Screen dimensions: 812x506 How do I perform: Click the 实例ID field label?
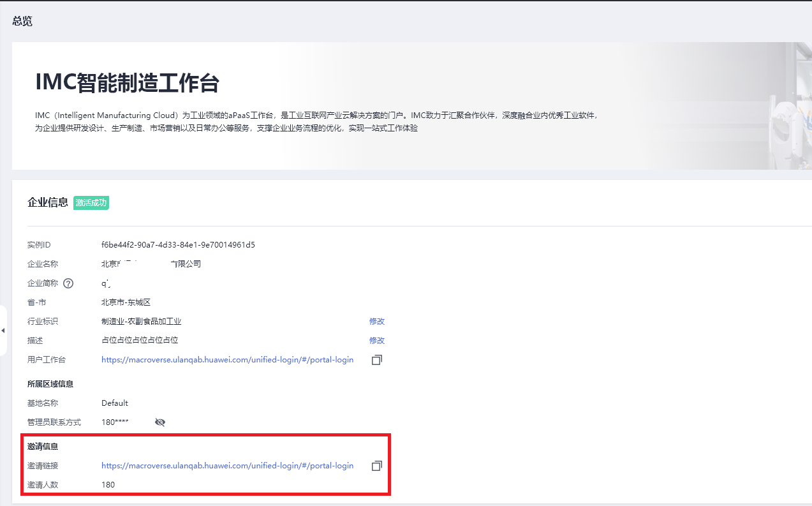pyautogui.click(x=39, y=245)
